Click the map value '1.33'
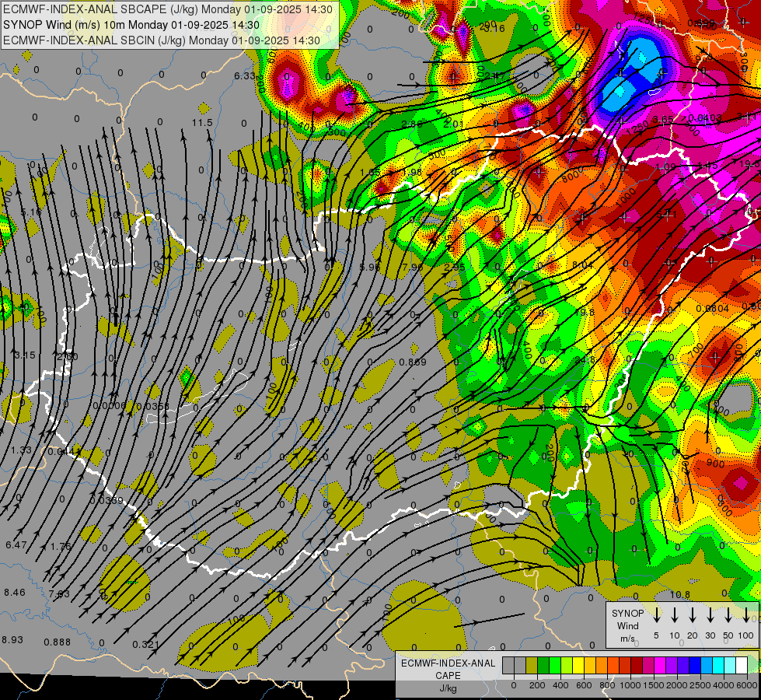 pyautogui.click(x=21, y=450)
